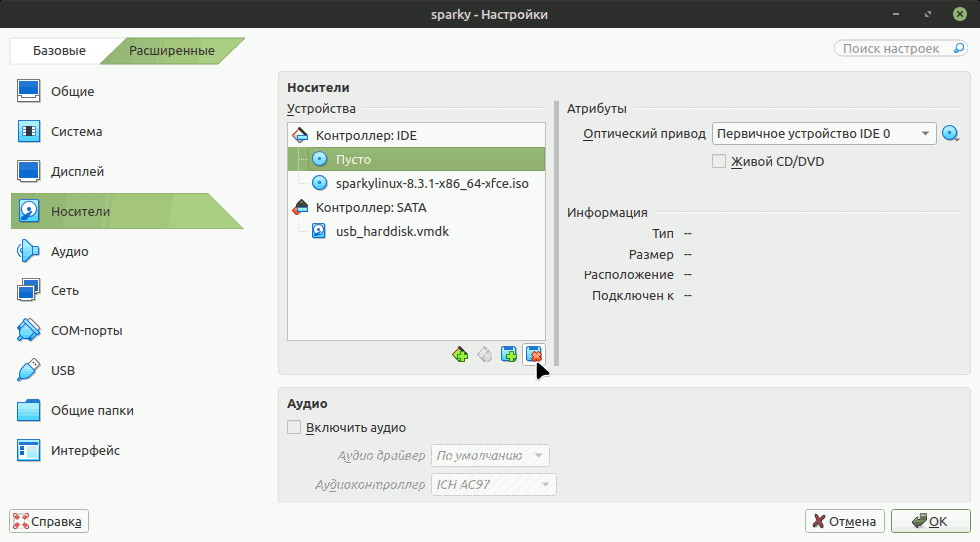Switch to the Базовые tab
This screenshot has height=542, width=980.
(x=59, y=51)
